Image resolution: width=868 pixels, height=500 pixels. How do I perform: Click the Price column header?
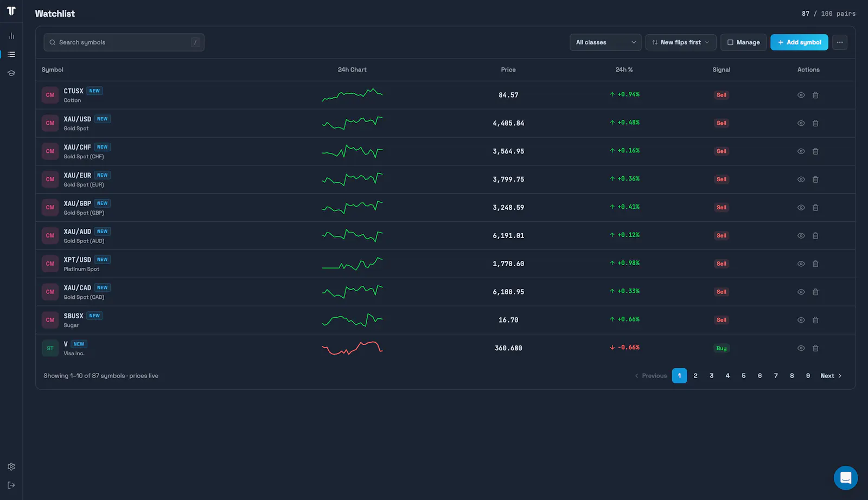coord(508,70)
